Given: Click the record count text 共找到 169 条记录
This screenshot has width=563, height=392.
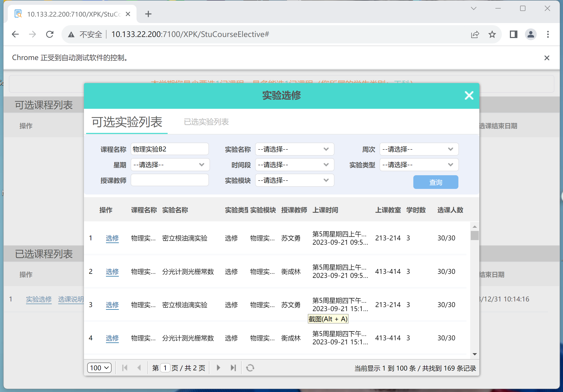Looking at the screenshot, I should coord(449,368).
